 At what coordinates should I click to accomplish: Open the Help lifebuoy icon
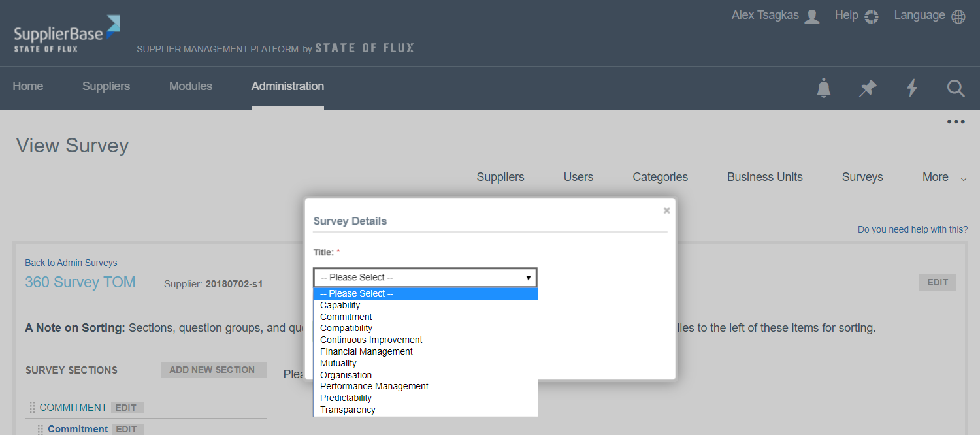point(871,16)
